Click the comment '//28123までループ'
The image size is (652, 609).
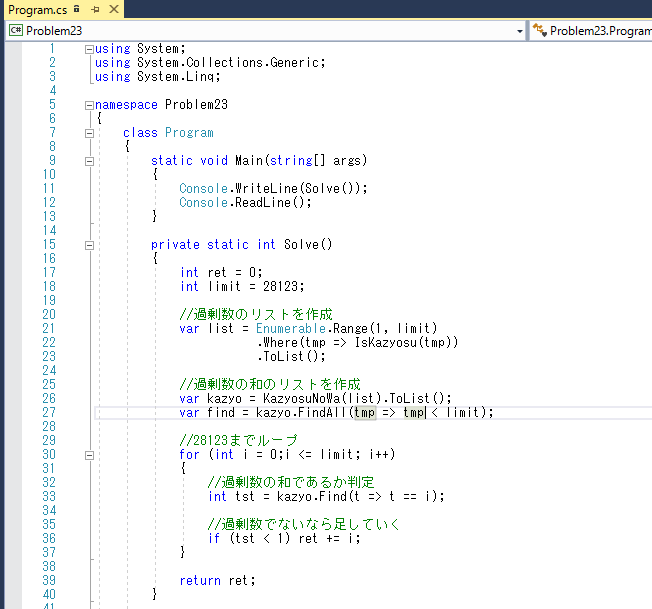tap(238, 440)
